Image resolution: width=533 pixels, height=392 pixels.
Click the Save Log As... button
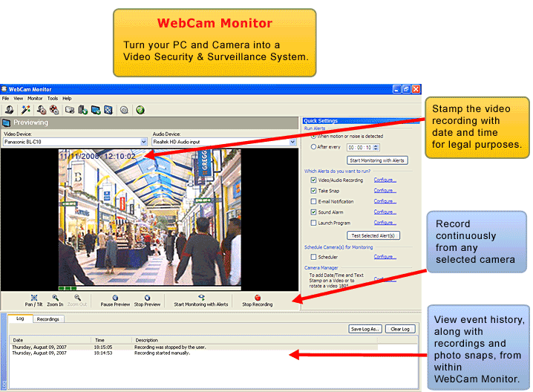[x=365, y=329]
